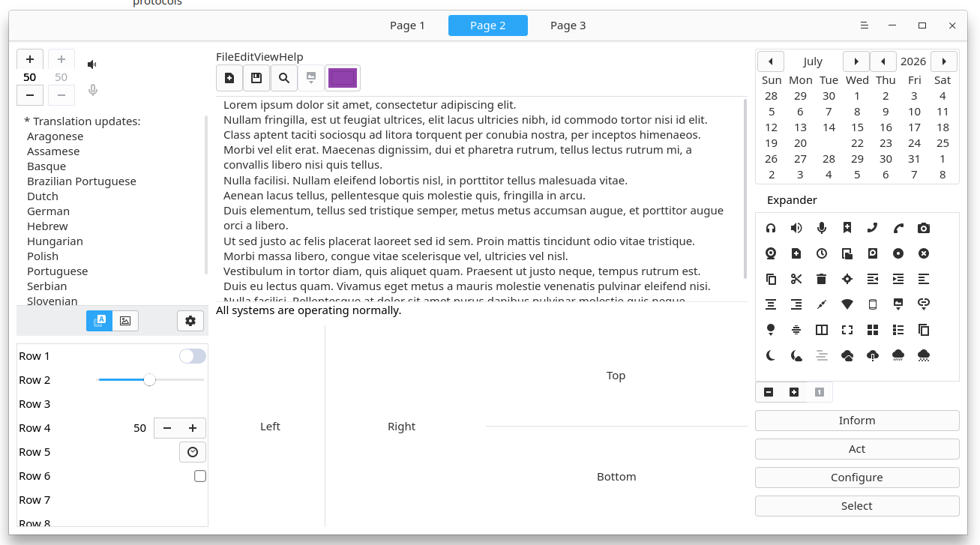The image size is (980, 545).
Task: Open the gear settings button
Action: tap(190, 321)
